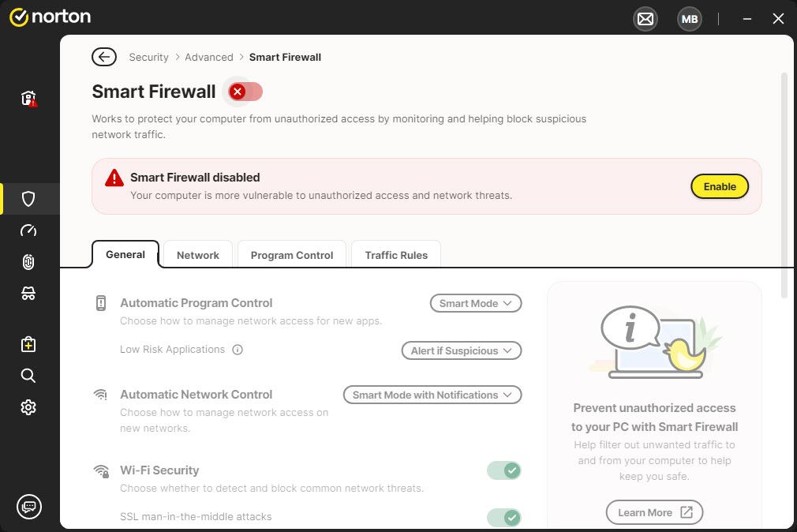Open the chat support icon

[x=29, y=507]
